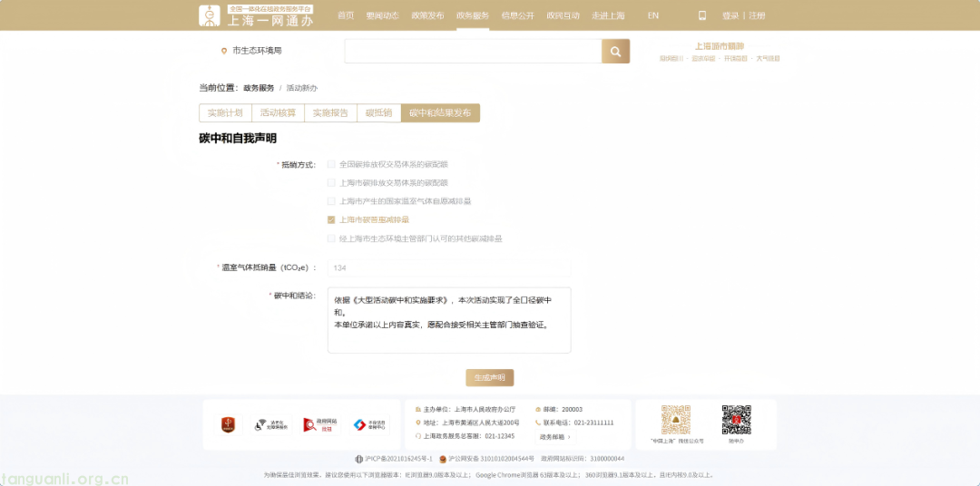Click the address 上海市黄浦区人民大道200号
Viewport: 980px width, 486px height.
click(480, 423)
